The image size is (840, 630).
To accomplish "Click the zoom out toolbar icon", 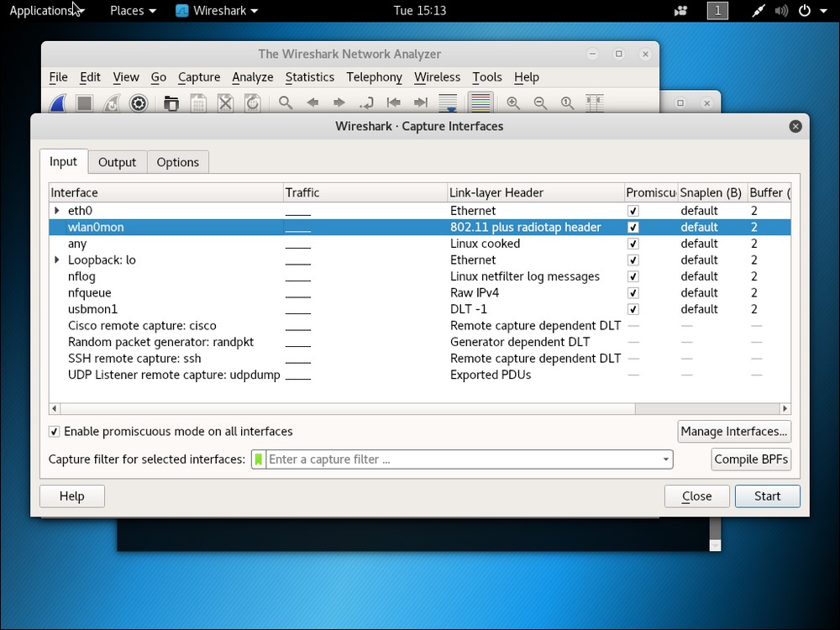I will click(x=540, y=102).
